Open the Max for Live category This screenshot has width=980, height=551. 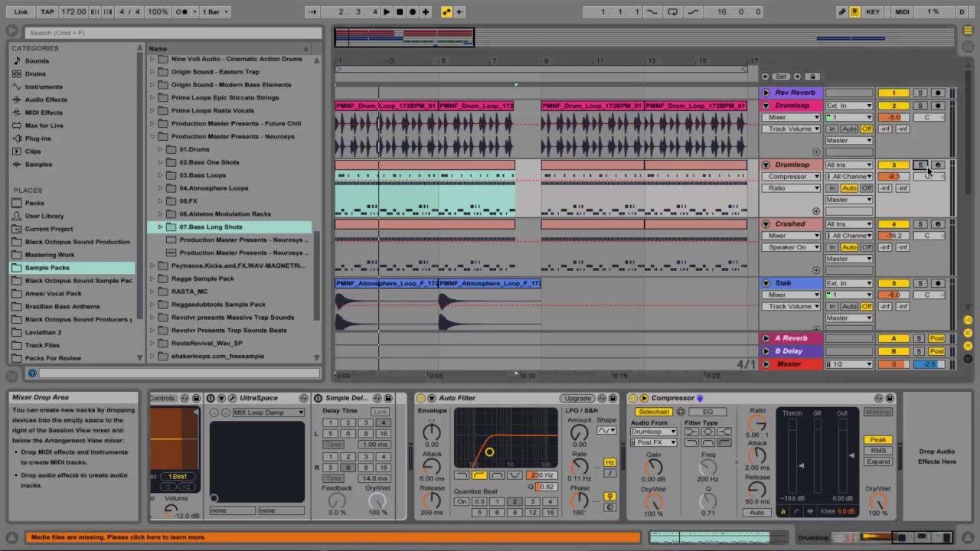point(44,126)
